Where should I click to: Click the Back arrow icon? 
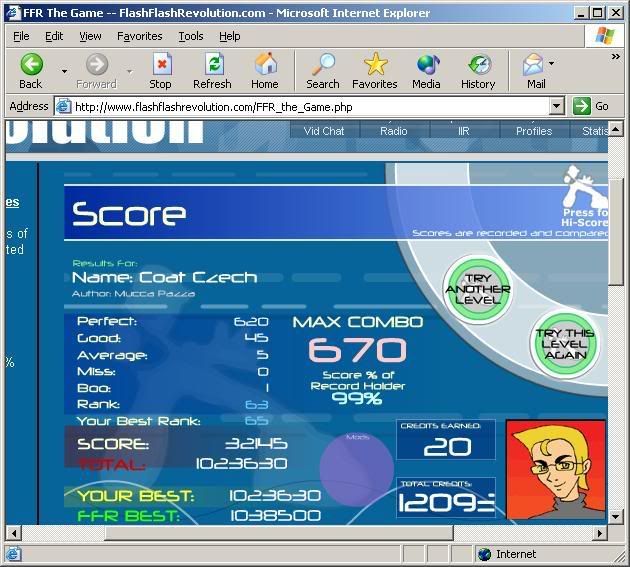(x=31, y=65)
